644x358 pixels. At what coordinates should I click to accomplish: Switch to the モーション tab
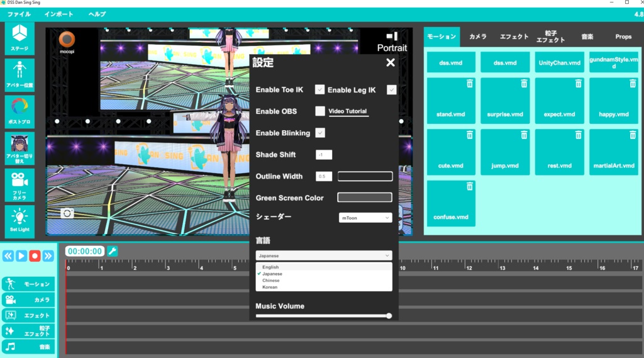click(441, 36)
